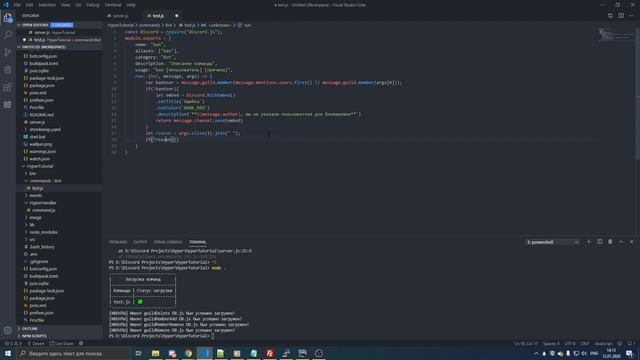The image size is (640, 360).
Task: Open shrinkwrap.yaml in the explorer
Action: pos(45,129)
